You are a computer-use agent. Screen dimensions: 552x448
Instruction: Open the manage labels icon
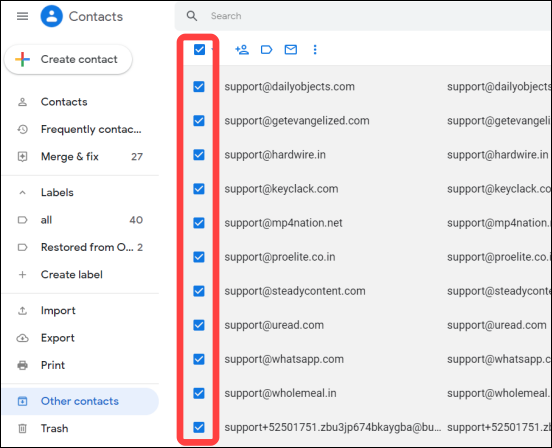tap(266, 50)
